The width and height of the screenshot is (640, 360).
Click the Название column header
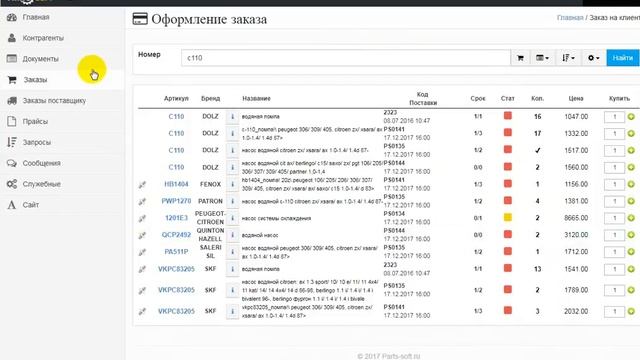coord(256,98)
